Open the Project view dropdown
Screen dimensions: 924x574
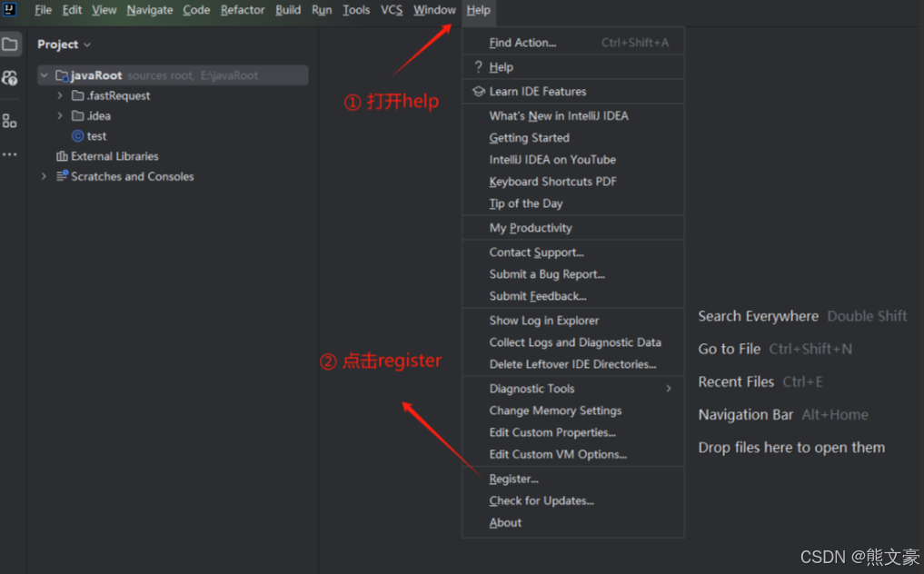click(65, 45)
